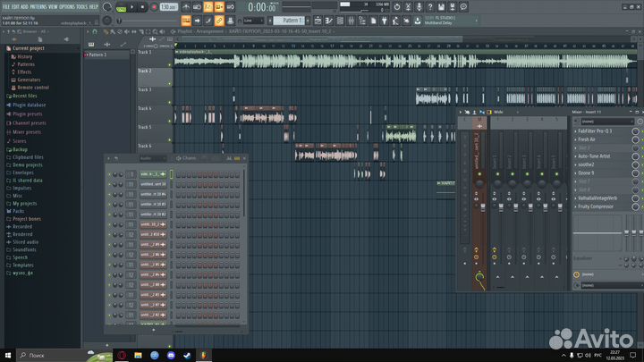The width and height of the screenshot is (644, 362).
Task: Open the PATTERNS menu
Action: 38,5
